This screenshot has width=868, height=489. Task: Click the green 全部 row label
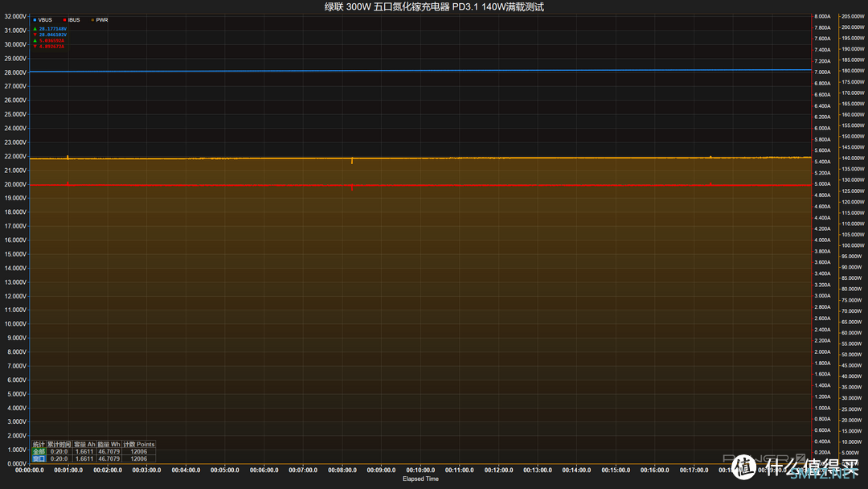(39, 452)
